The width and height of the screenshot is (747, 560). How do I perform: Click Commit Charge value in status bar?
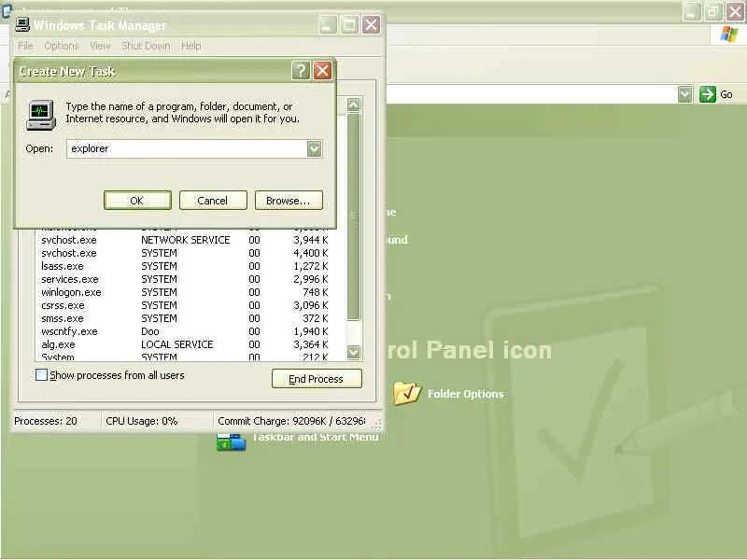291,421
